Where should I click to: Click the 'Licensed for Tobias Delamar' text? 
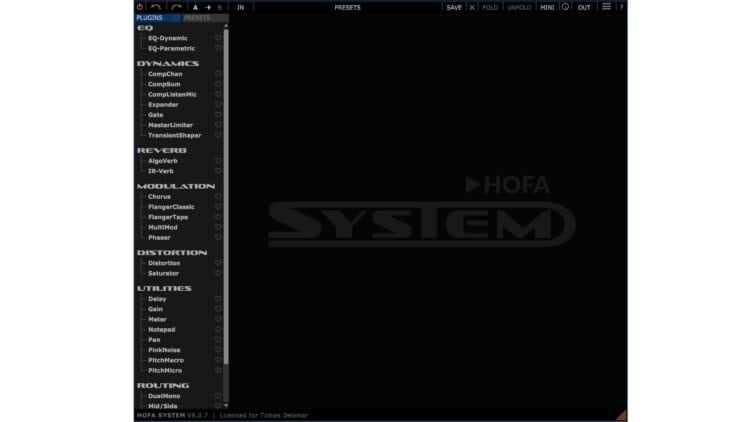(264, 415)
